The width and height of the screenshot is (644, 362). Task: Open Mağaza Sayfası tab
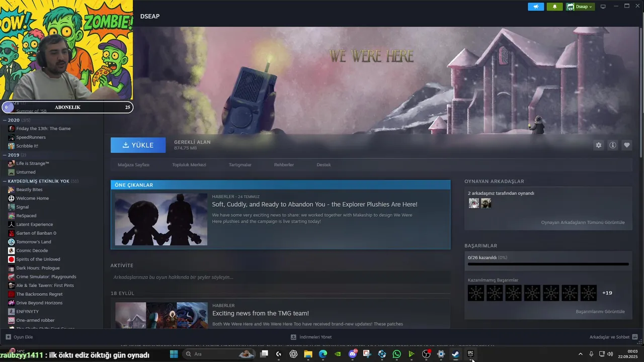[133, 165]
